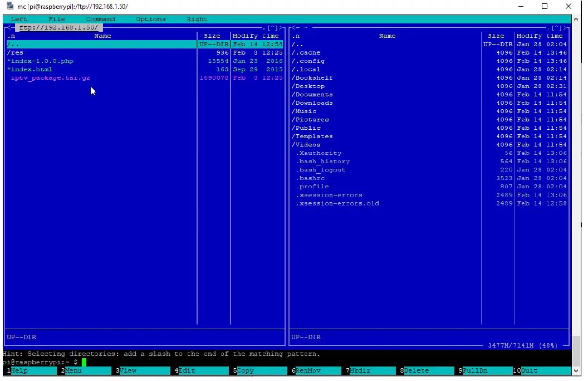The height and width of the screenshot is (381, 588).
Task: Click right panel Modify time header
Action: coord(540,36)
